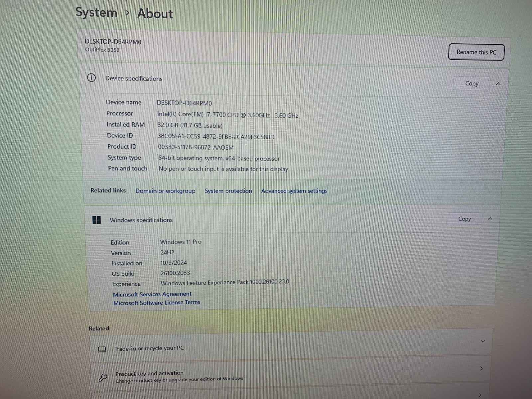Collapse the Device specifications section

point(498,84)
